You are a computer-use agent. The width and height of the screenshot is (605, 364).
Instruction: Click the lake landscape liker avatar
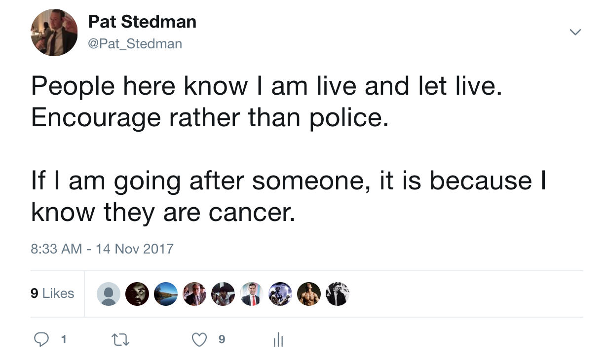click(x=166, y=294)
